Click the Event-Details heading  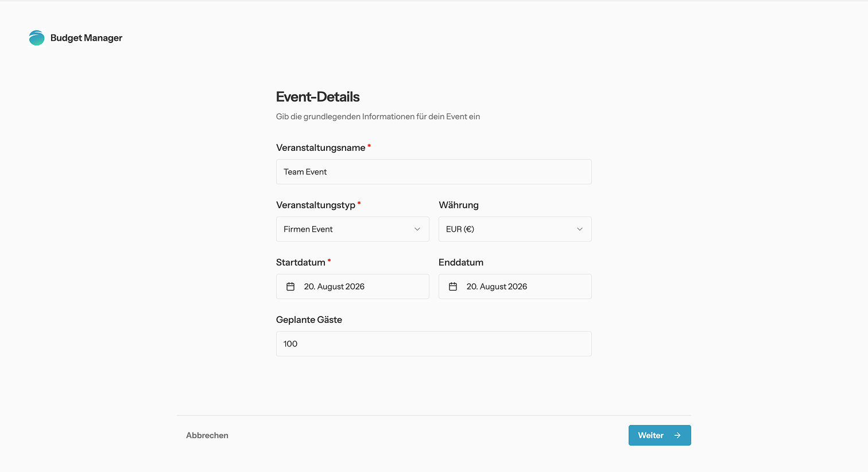click(x=318, y=96)
